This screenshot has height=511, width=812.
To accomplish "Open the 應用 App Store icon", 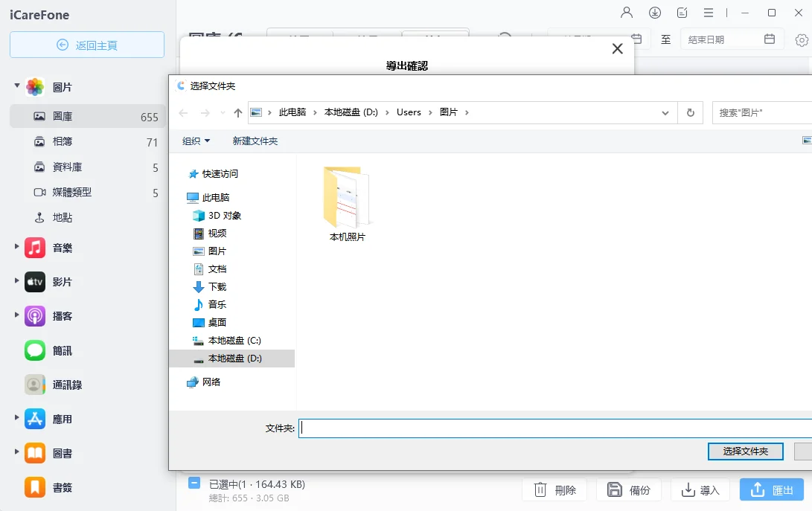I will coord(35,419).
